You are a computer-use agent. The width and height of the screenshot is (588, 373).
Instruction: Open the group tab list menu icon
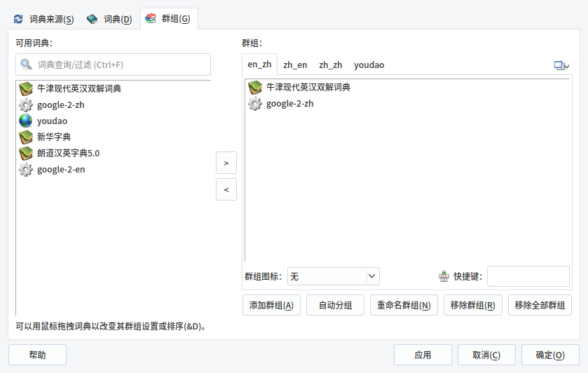coord(561,65)
